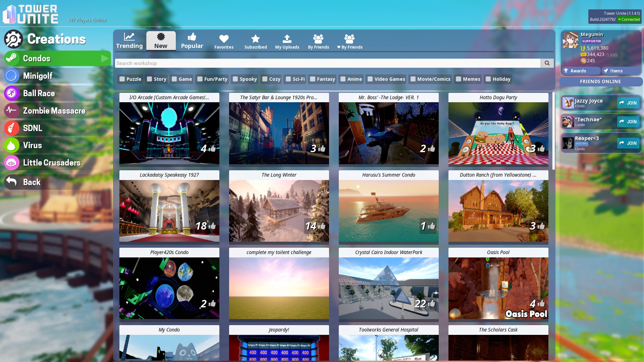This screenshot has width=644, height=362.
Task: Like The Satyr Bar & Lounge thumbs-up
Action: pos(322,148)
